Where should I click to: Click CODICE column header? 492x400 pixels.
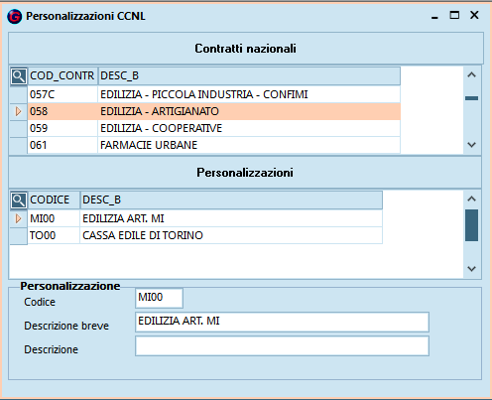(54, 200)
